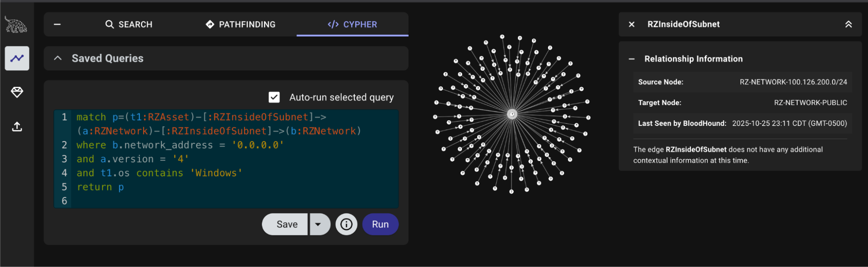Click the central hub node in graph
The height and width of the screenshot is (267, 868).
point(512,114)
